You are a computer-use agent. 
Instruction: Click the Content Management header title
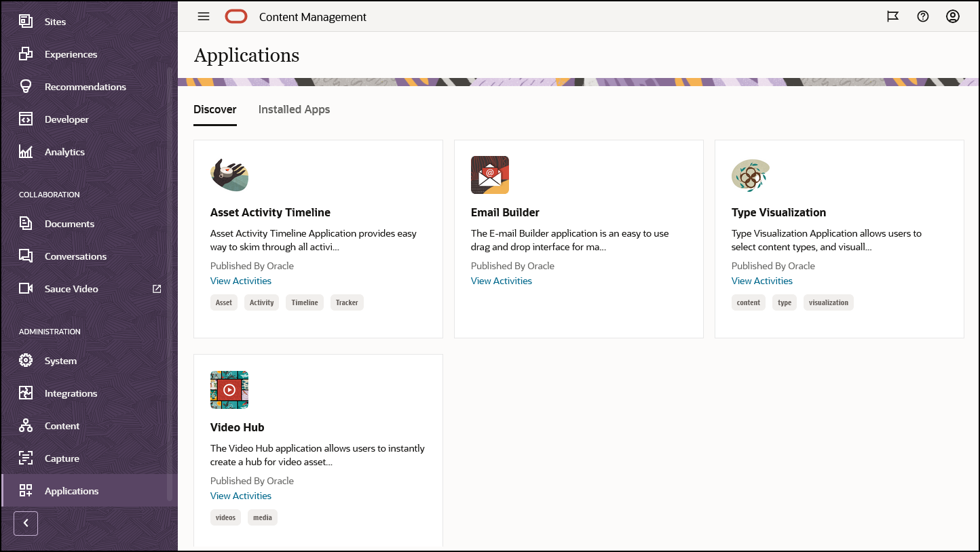click(313, 17)
